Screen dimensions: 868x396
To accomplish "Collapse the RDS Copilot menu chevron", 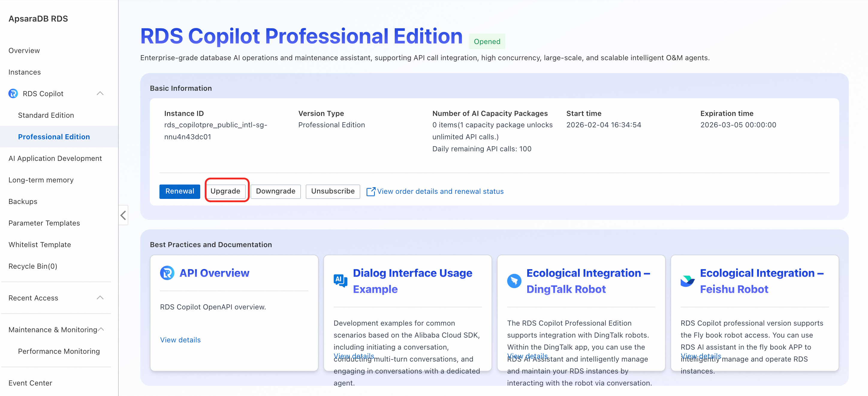I will point(100,94).
